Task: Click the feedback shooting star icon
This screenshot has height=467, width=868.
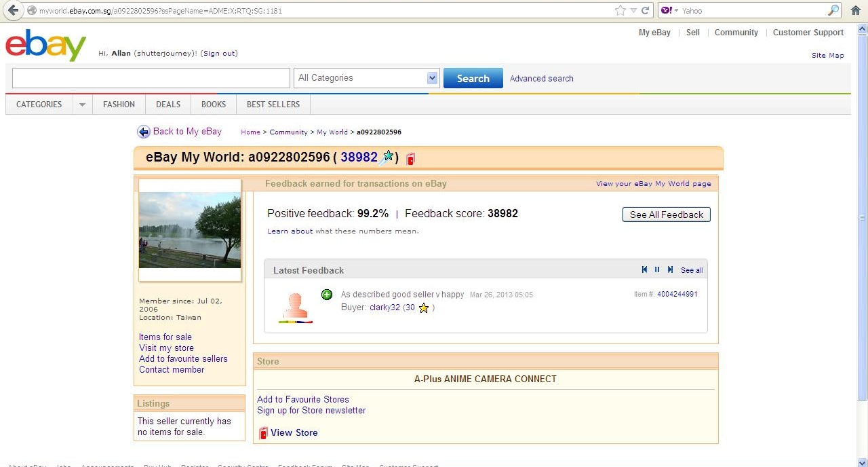Action: [387, 157]
